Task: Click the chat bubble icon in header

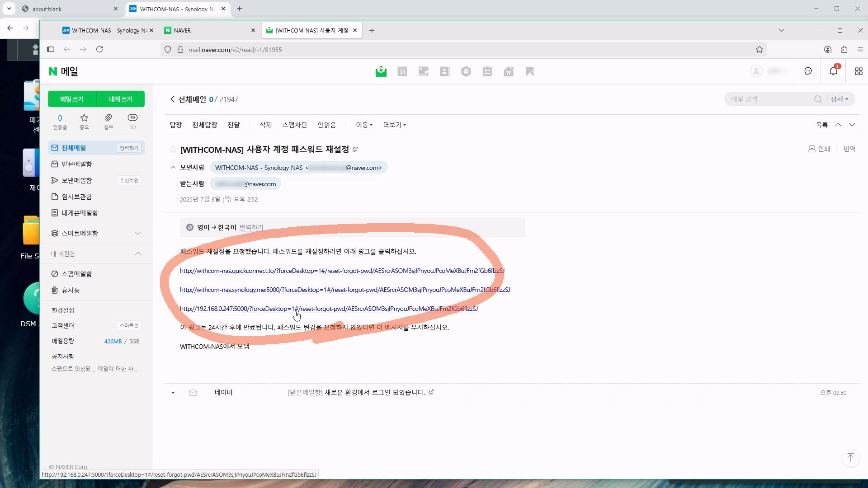Action: pos(808,71)
